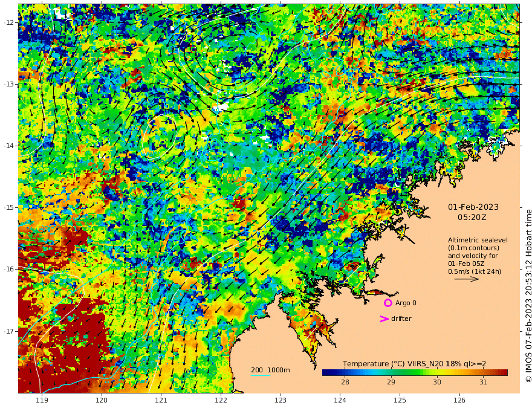Click the 'drifter' legend label

(x=401, y=319)
